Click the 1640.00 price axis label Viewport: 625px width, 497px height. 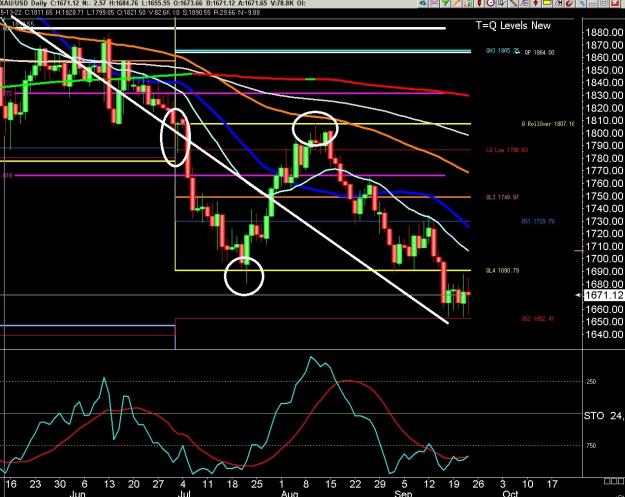pyautogui.click(x=604, y=334)
